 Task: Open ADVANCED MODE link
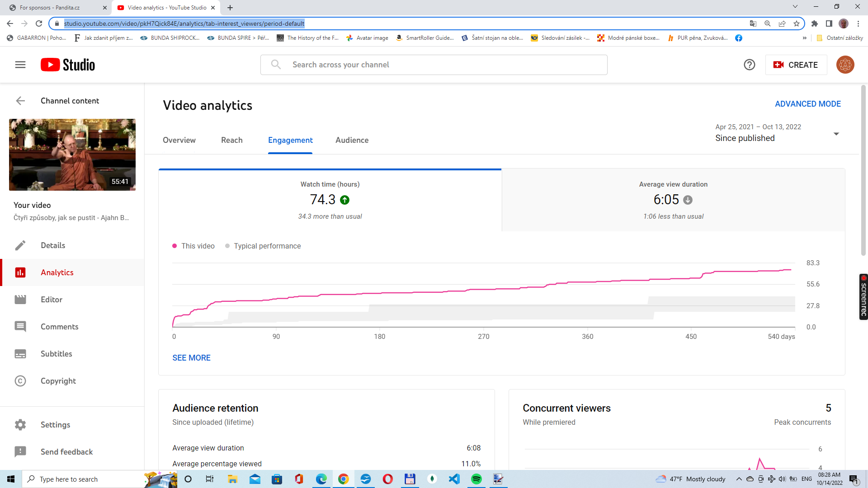click(807, 104)
